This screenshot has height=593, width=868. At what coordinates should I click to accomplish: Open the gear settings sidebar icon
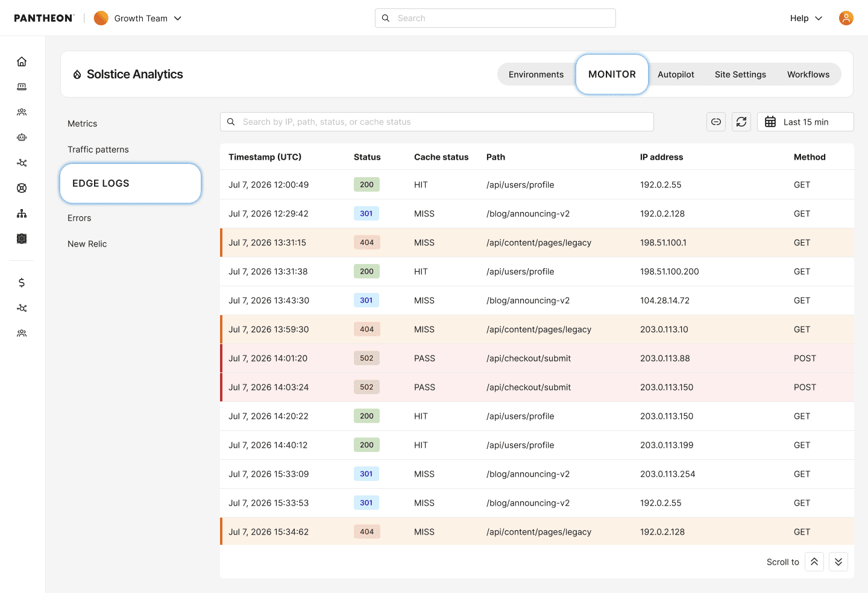coord(22,239)
